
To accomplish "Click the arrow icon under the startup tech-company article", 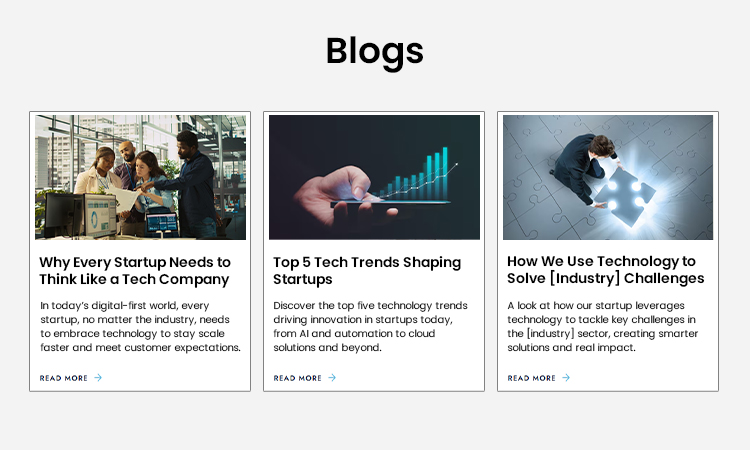I will click(x=98, y=378).
